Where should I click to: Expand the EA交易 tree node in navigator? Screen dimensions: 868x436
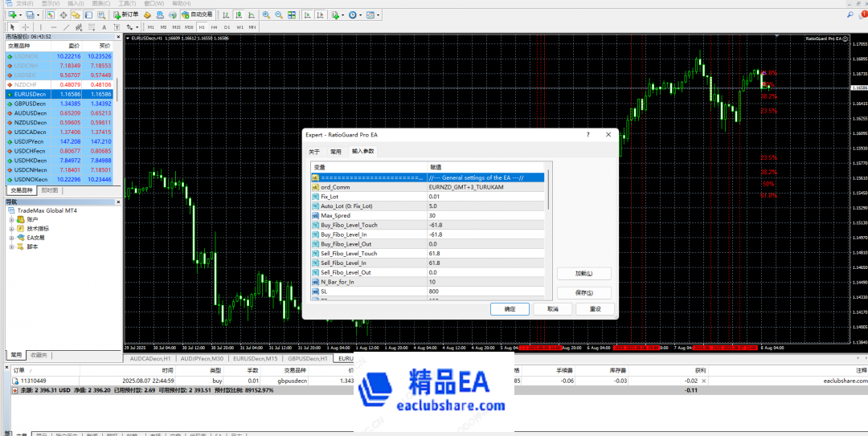pos(12,238)
